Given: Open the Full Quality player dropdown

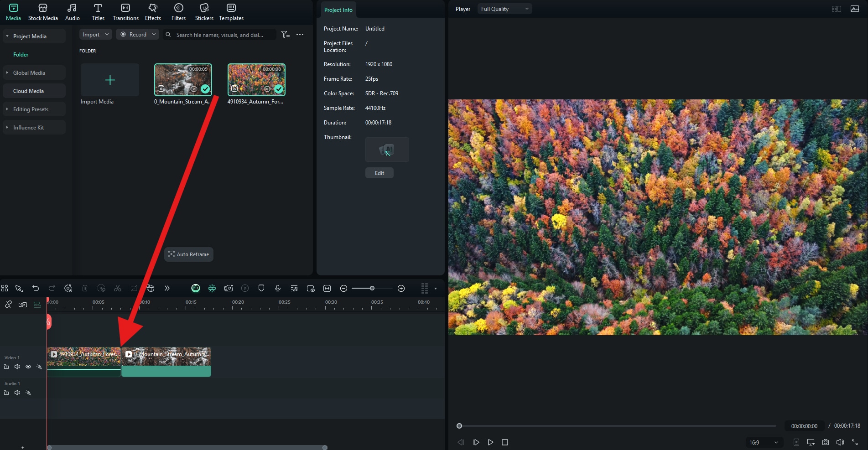Looking at the screenshot, I should click(504, 9).
